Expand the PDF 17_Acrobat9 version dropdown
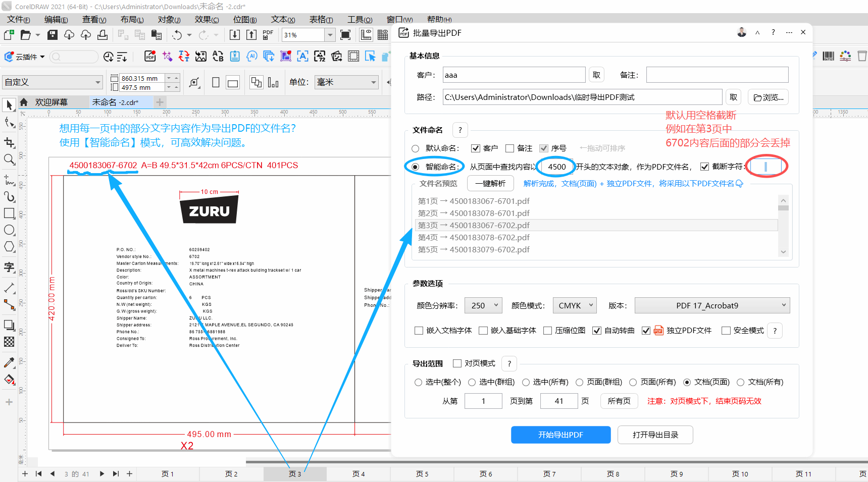 (x=712, y=305)
